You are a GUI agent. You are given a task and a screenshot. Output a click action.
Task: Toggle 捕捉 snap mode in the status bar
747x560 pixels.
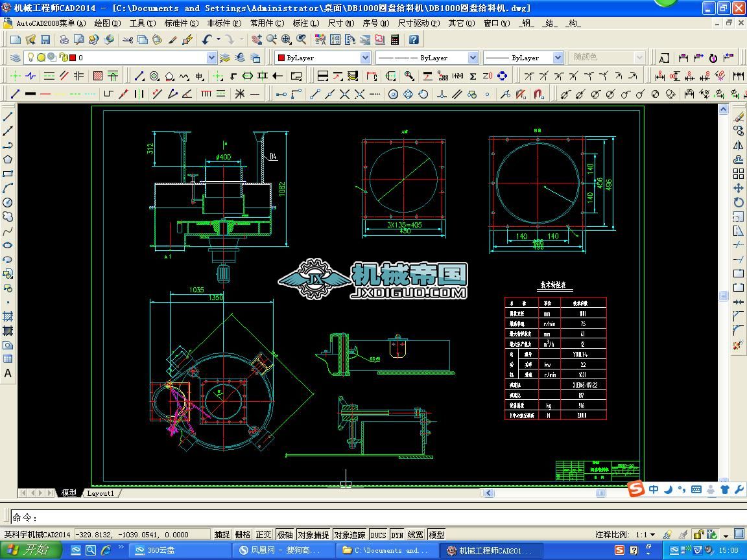(222, 535)
